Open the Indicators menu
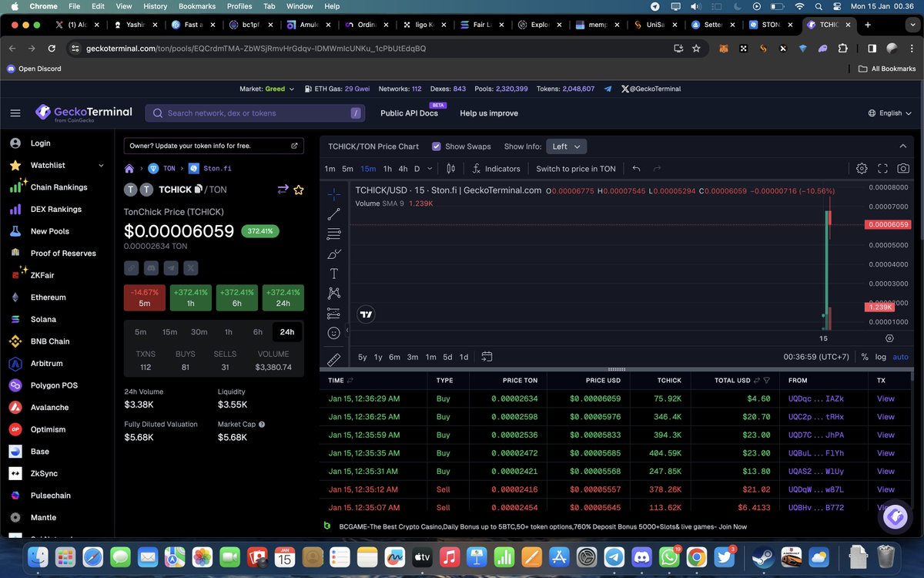 pos(496,169)
